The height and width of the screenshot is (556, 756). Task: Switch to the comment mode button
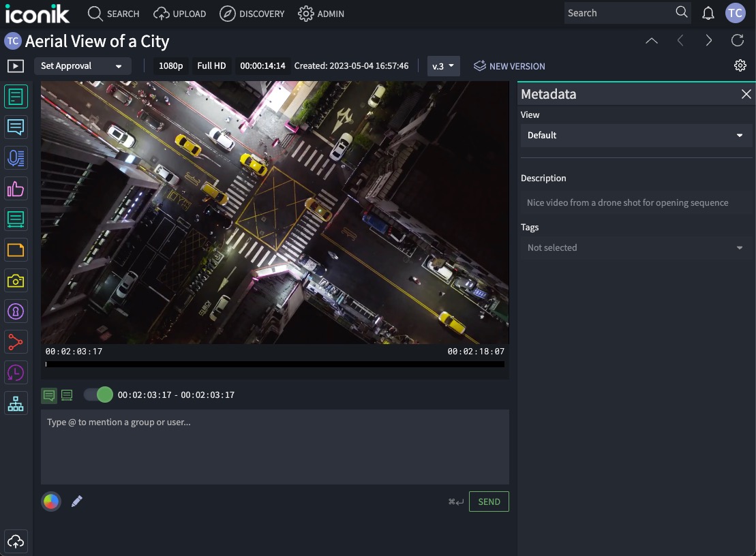pos(49,395)
